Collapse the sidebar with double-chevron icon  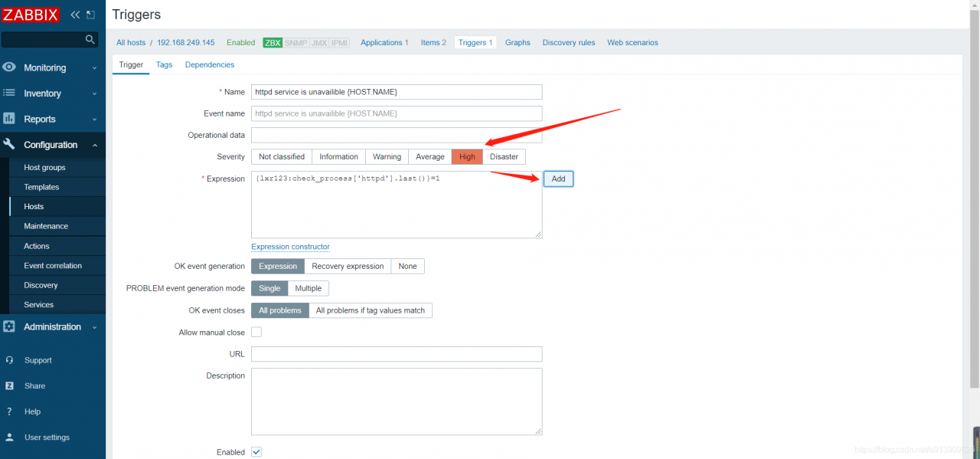[x=75, y=15]
